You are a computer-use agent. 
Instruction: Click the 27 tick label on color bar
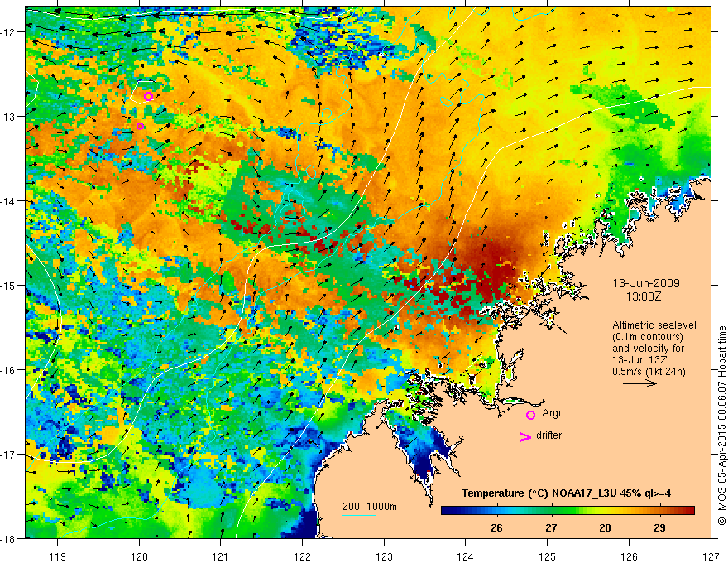(x=551, y=527)
